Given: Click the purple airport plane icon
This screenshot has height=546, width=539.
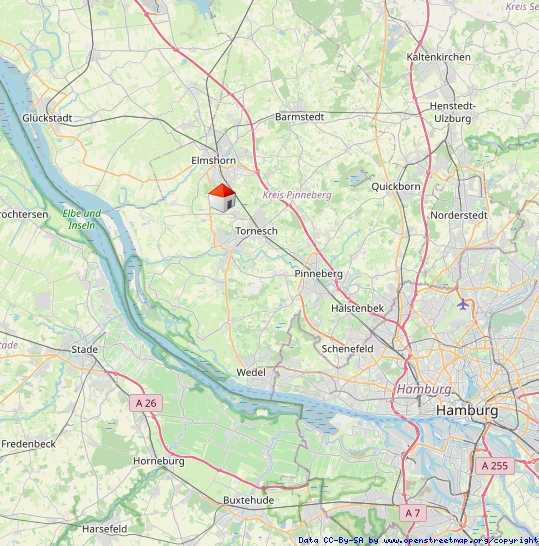Looking at the screenshot, I should click(x=463, y=304).
